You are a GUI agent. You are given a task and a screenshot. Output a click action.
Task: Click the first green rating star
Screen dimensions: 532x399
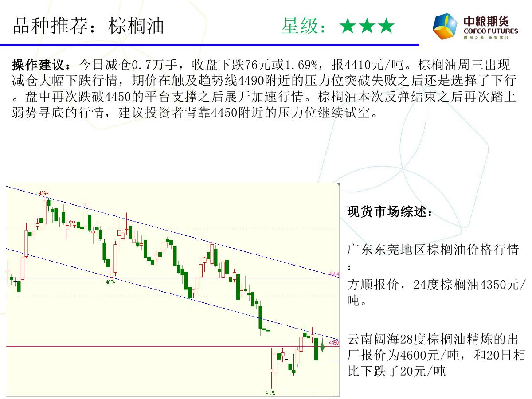(x=348, y=27)
